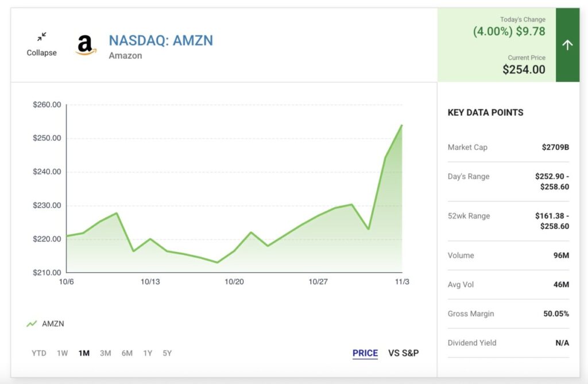Screen dimensions: 588x384
Task: Collapse the stock widget panel
Action: [41, 43]
